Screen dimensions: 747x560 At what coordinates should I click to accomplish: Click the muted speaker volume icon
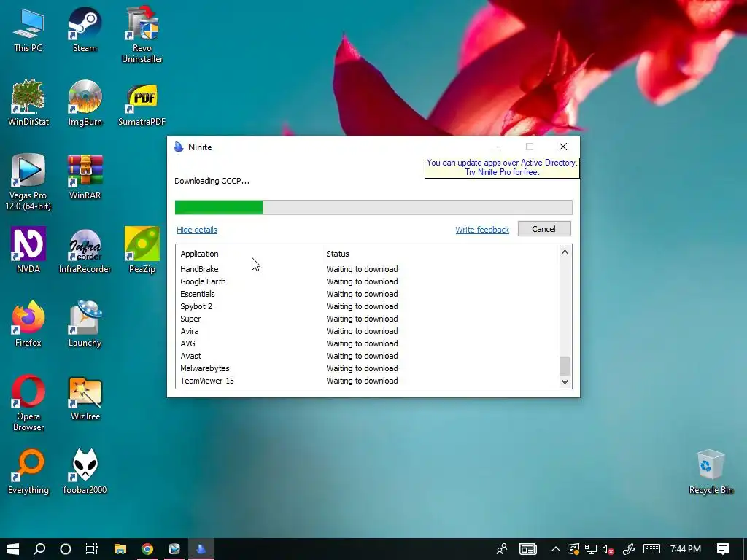tap(608, 549)
